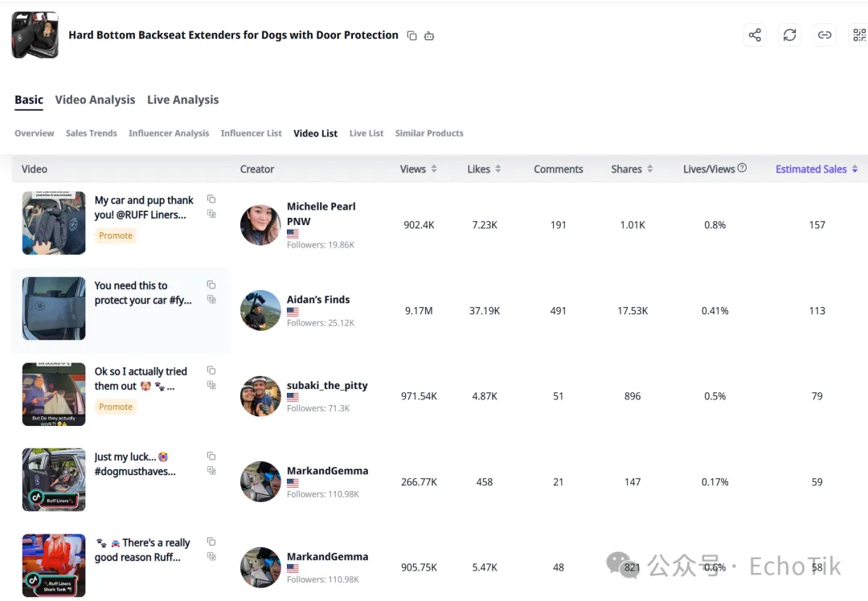
Task: Open video titled 'My car and pup thank you'
Action: coord(144,207)
